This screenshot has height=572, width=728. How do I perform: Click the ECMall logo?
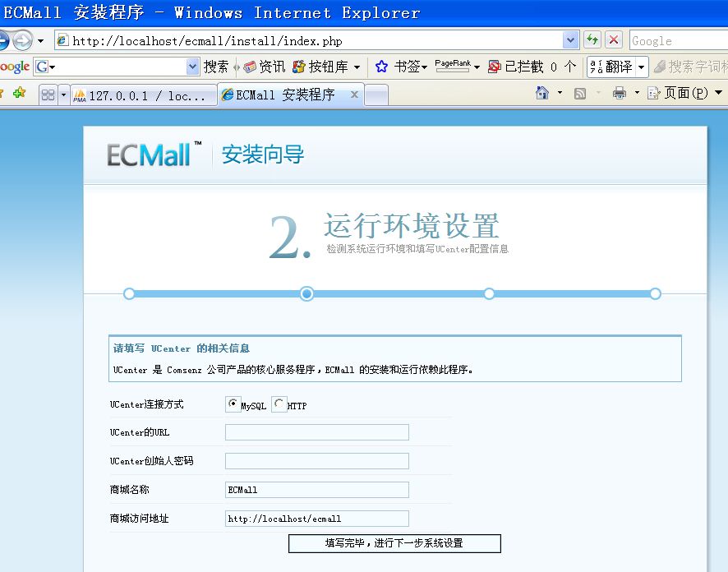point(154,155)
